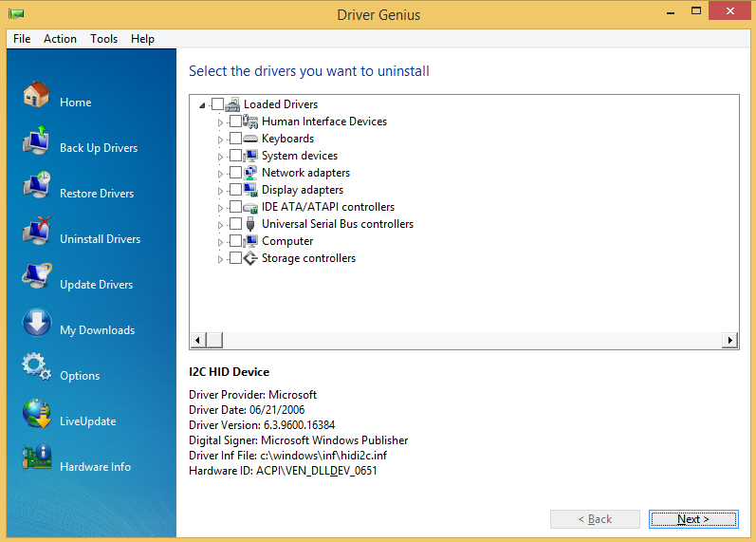
Task: Click the Driver Genius title bar app icon
Action: 16,13
